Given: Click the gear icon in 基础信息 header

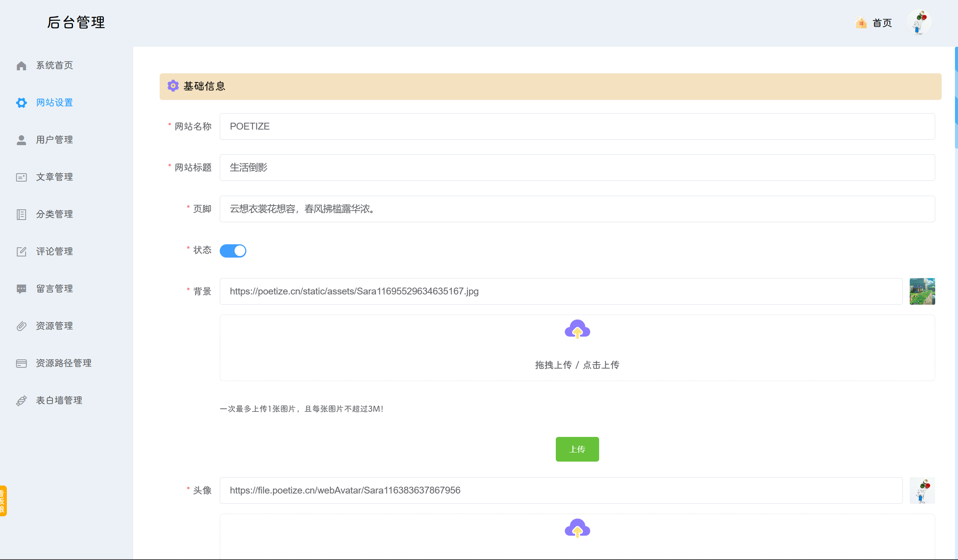Looking at the screenshot, I should pos(173,86).
